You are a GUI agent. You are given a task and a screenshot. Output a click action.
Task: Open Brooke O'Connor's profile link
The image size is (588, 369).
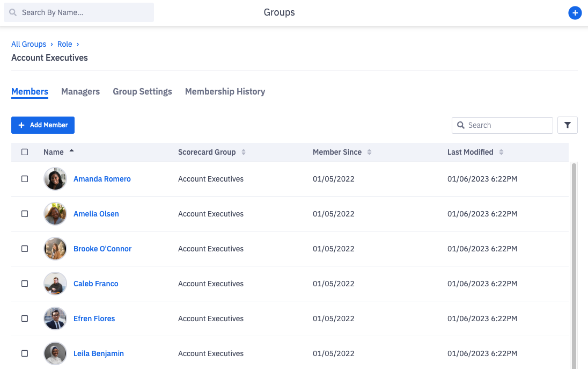(x=102, y=249)
